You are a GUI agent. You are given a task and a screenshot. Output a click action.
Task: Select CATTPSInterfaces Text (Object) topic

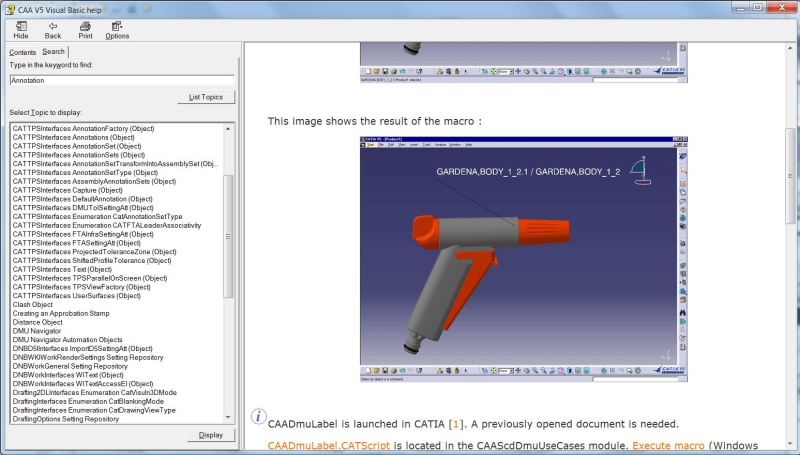(62, 269)
